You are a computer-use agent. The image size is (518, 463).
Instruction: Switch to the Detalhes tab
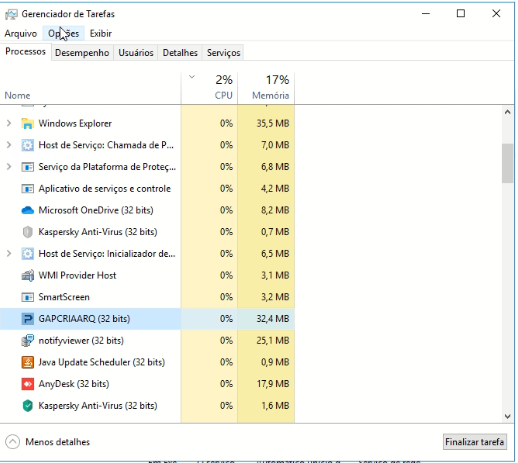180,53
